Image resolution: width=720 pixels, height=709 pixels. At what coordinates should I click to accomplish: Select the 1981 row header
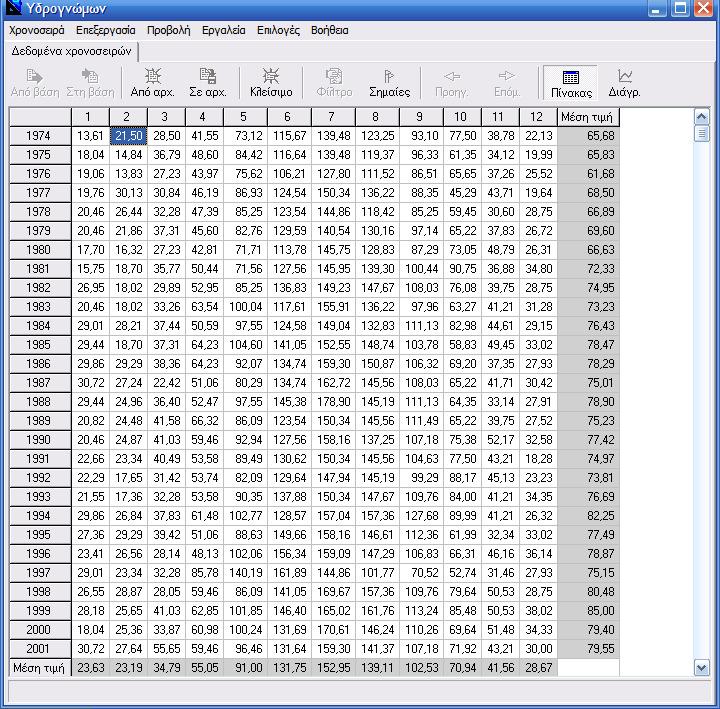[40, 269]
